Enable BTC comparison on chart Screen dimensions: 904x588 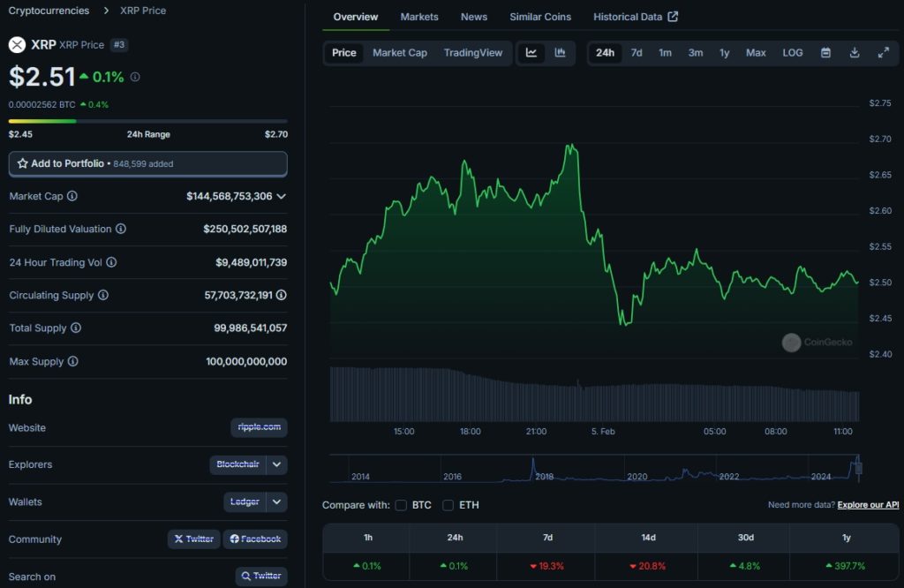[x=403, y=505]
